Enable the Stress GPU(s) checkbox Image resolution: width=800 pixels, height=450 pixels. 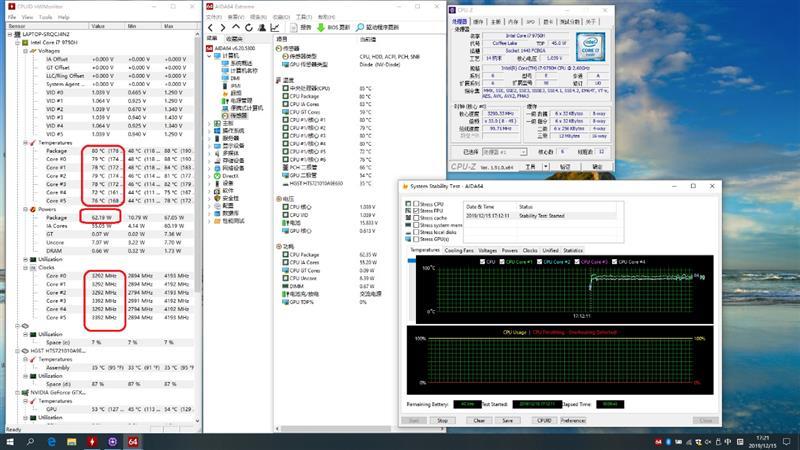[x=416, y=241]
